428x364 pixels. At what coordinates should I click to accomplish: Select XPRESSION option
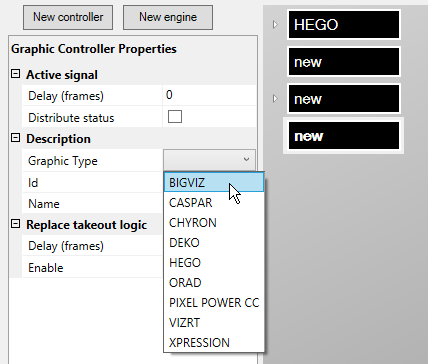click(214, 343)
